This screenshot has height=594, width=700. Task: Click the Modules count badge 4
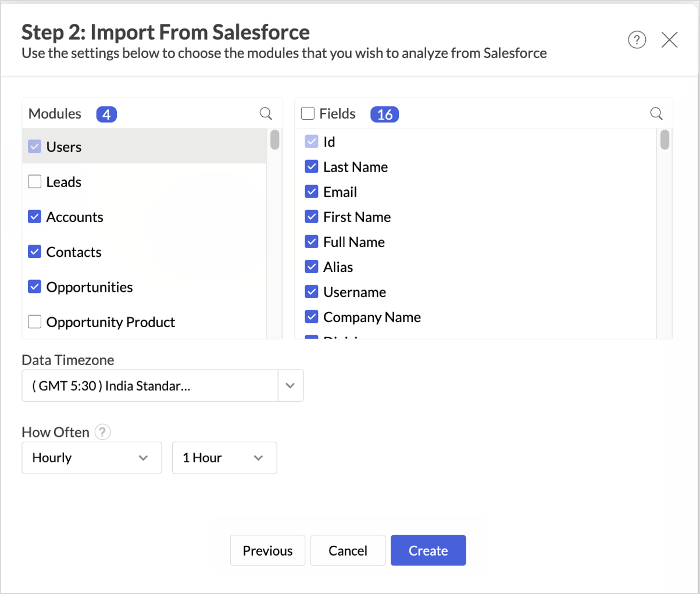(106, 114)
